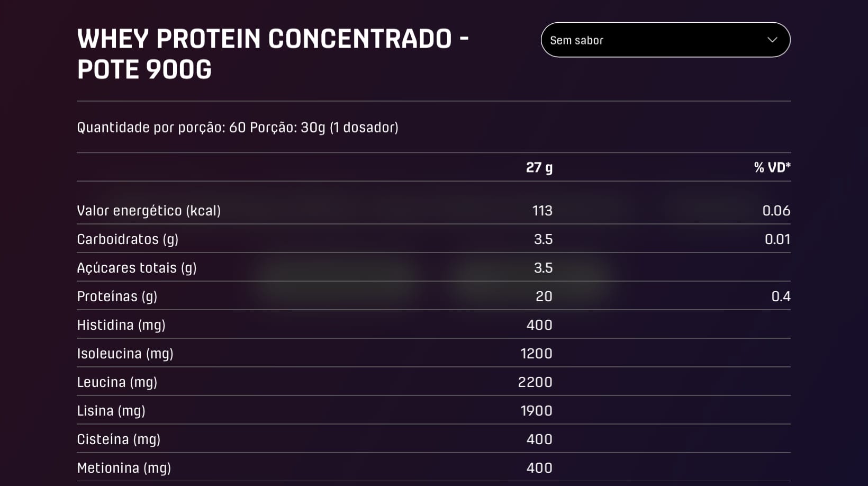Click the 'Açúcares totais (g)' row label

137,268
